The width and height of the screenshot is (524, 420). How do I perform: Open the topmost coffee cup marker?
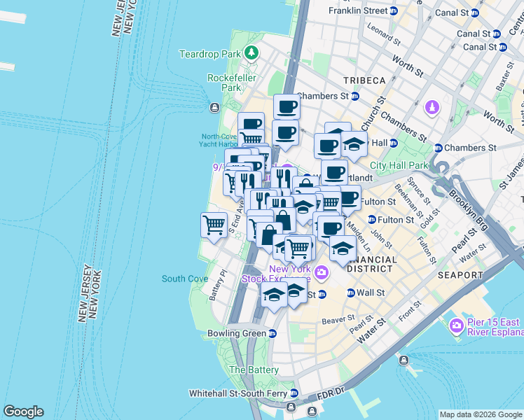click(287, 107)
